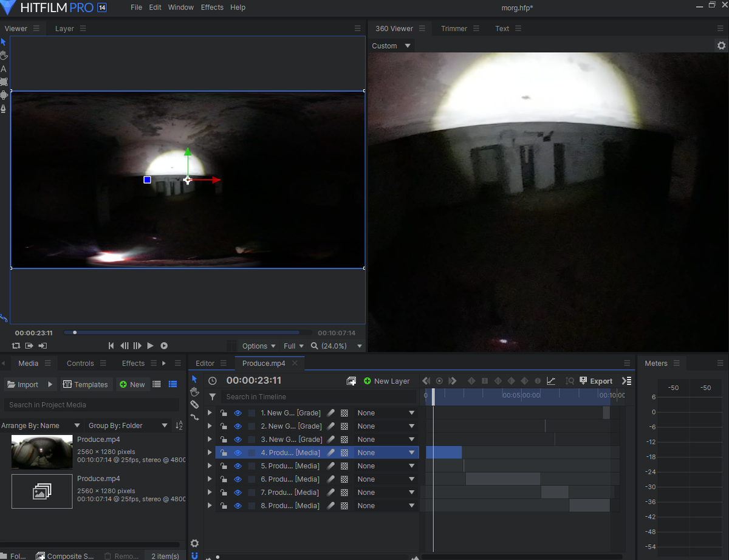Jump to start of the timeline
Image resolution: width=729 pixels, height=560 pixels.
pyautogui.click(x=111, y=346)
